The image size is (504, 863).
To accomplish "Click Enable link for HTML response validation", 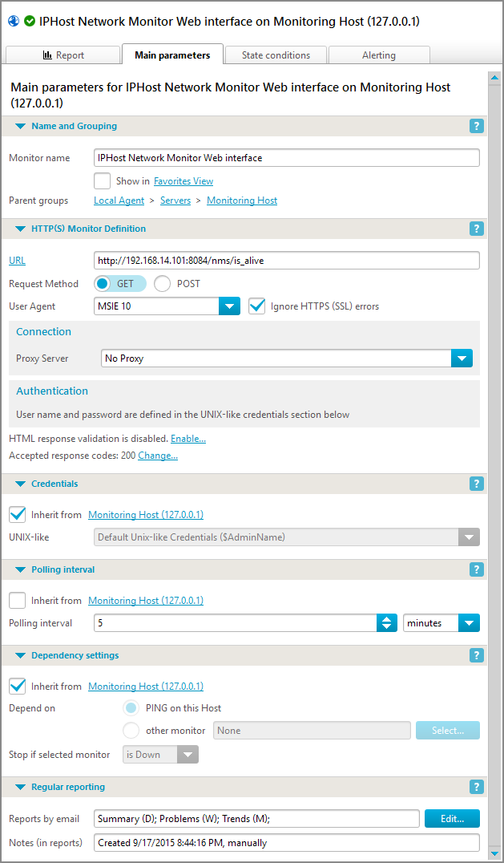I will click(188, 439).
